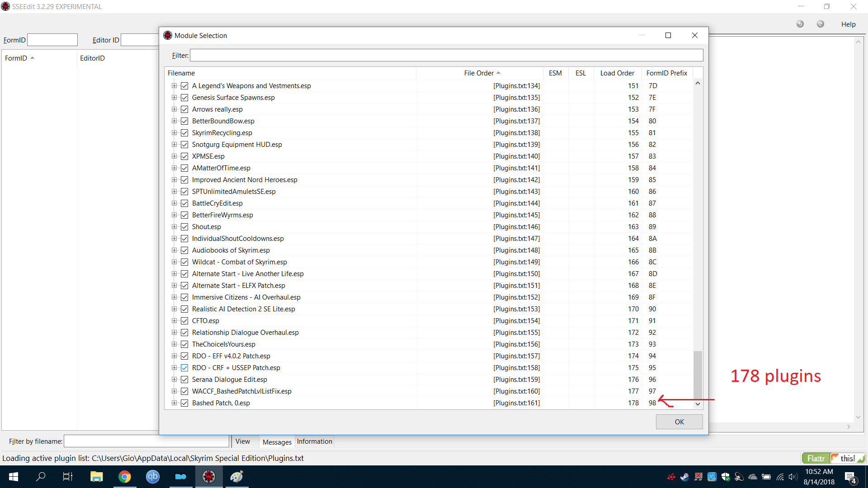Click the scroll down arrow in module list
The height and width of the screenshot is (488, 868).
[698, 404]
